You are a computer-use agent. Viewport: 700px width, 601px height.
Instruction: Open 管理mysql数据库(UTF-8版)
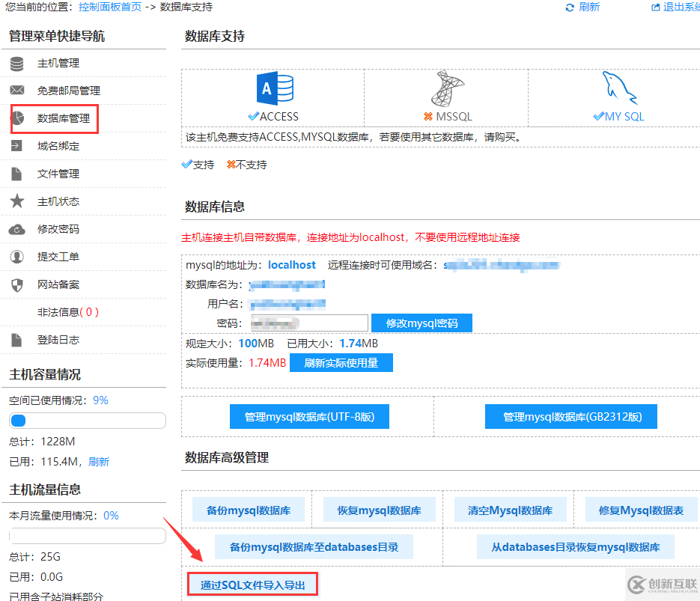tap(309, 417)
